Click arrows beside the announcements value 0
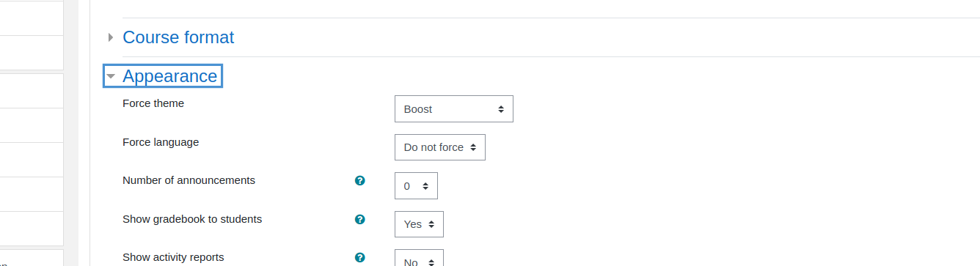Image resolution: width=980 pixels, height=266 pixels. click(425, 186)
